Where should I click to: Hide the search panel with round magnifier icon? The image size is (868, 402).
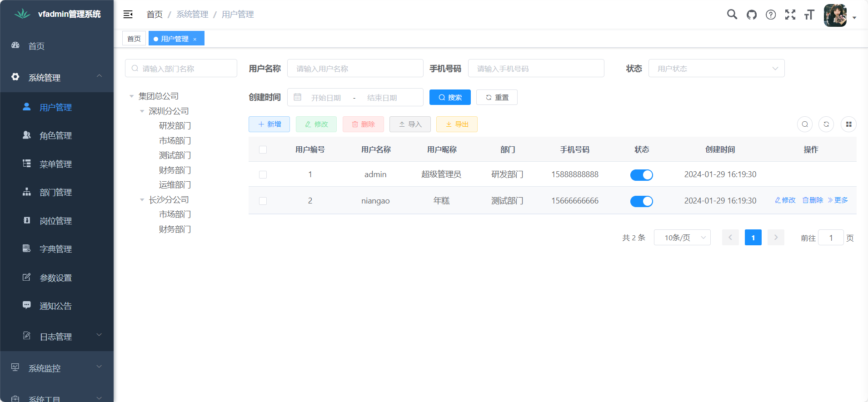point(805,124)
